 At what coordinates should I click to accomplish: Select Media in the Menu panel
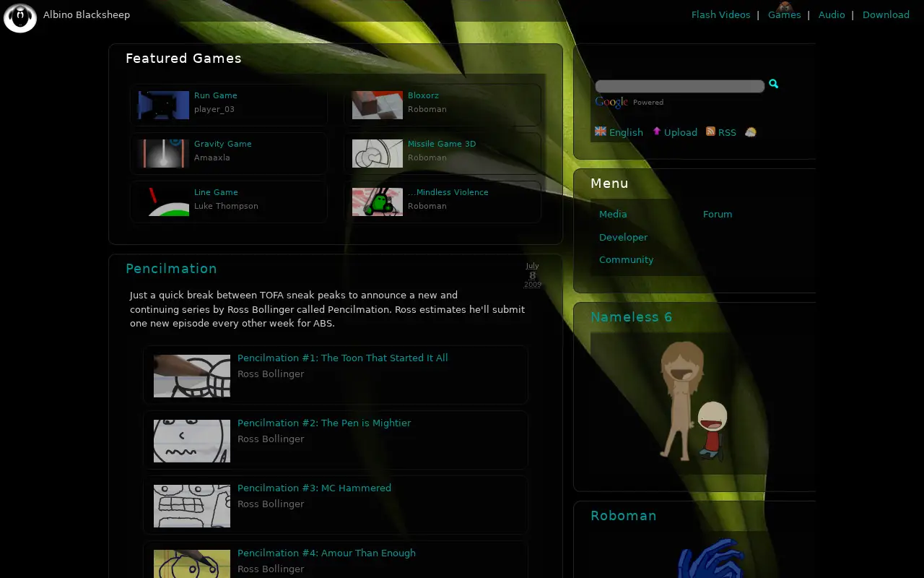613,214
